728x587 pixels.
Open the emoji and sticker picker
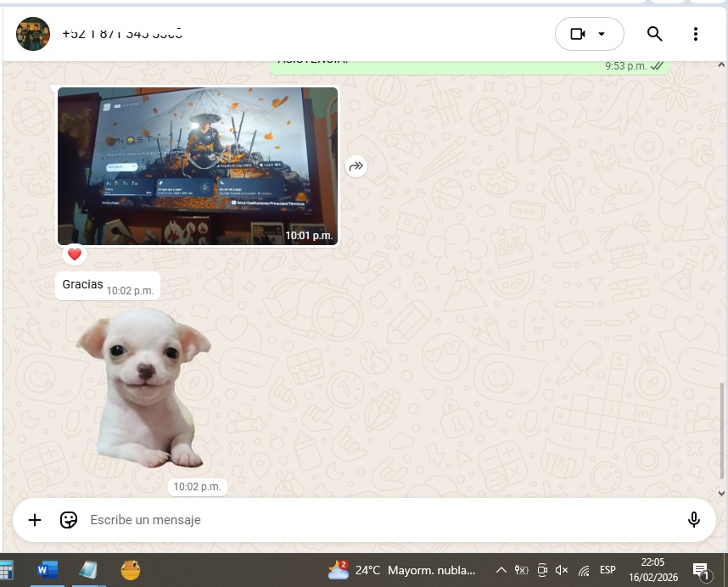[69, 520]
